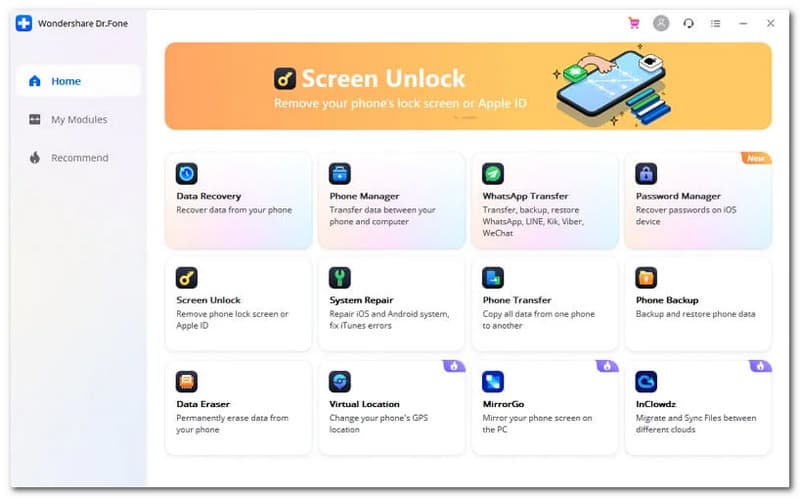Image resolution: width=800 pixels, height=498 pixels.
Task: Select the Password Manager lock icon
Action: tap(646, 173)
